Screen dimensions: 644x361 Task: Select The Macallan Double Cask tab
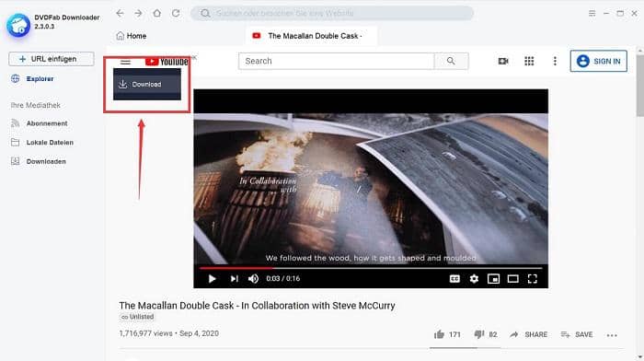(311, 36)
